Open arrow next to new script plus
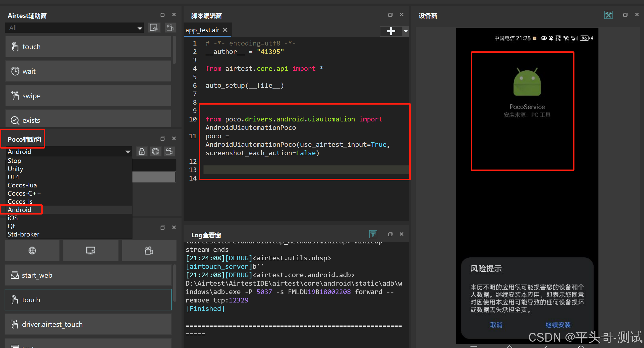 click(x=406, y=31)
